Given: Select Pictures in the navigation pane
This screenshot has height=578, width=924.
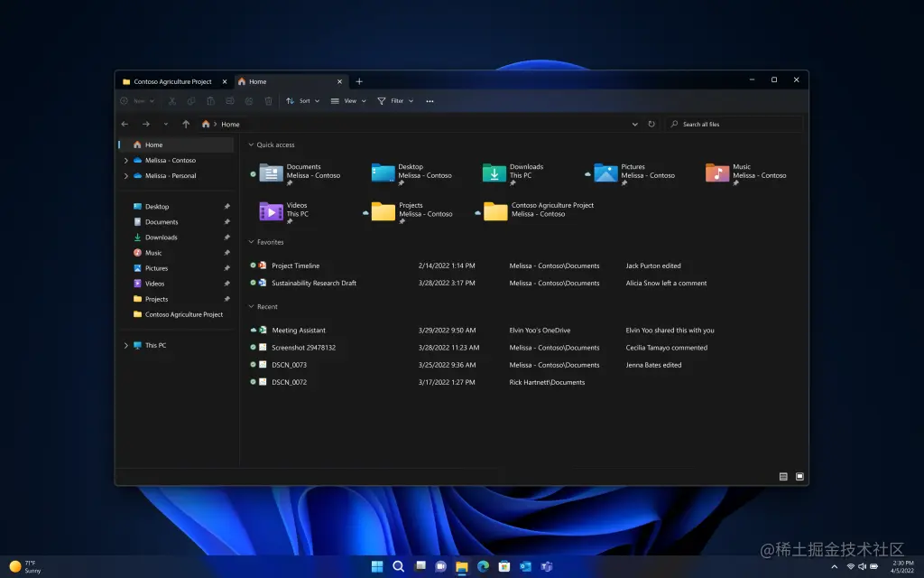Looking at the screenshot, I should 177,268.
